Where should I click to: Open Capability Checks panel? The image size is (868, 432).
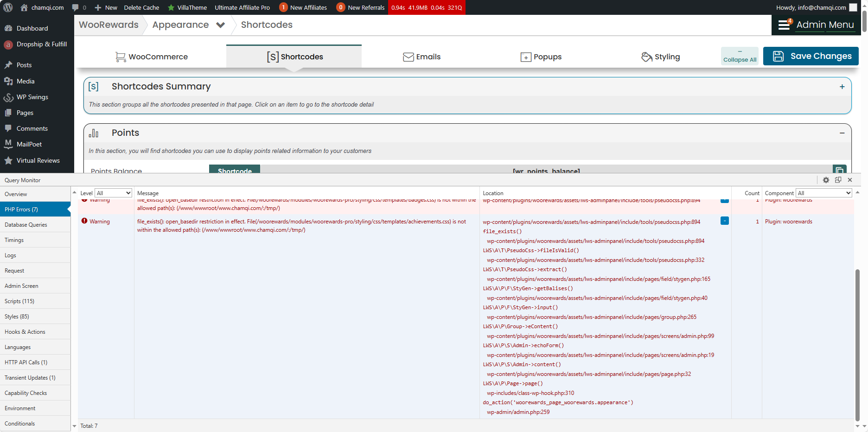[35, 393]
